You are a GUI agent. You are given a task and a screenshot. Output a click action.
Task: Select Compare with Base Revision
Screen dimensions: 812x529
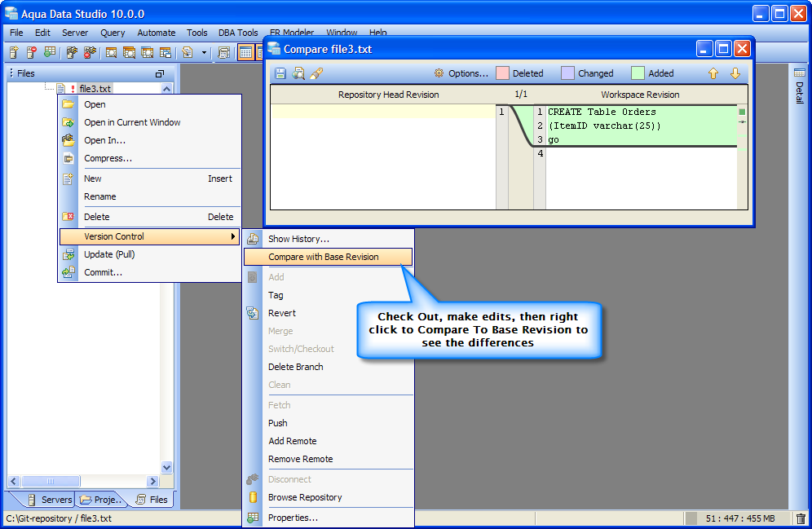click(329, 258)
